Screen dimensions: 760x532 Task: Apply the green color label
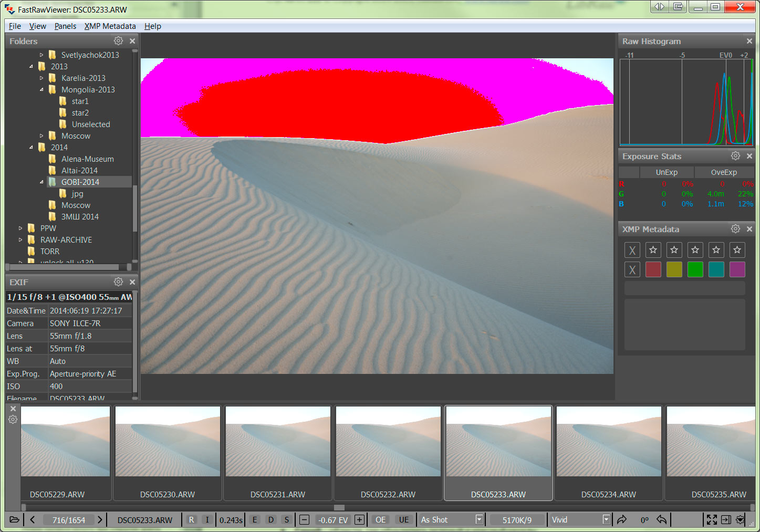[x=695, y=269]
